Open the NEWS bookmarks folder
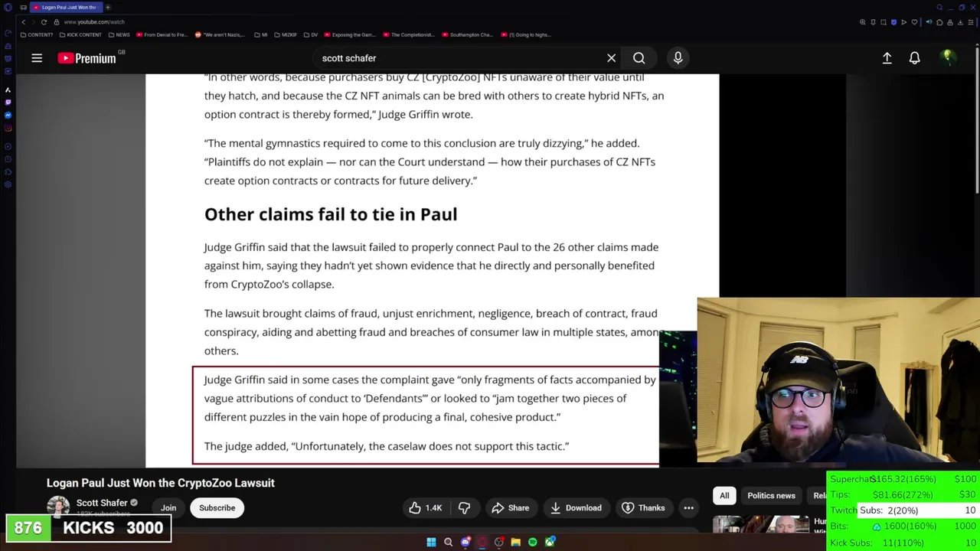 click(119, 34)
